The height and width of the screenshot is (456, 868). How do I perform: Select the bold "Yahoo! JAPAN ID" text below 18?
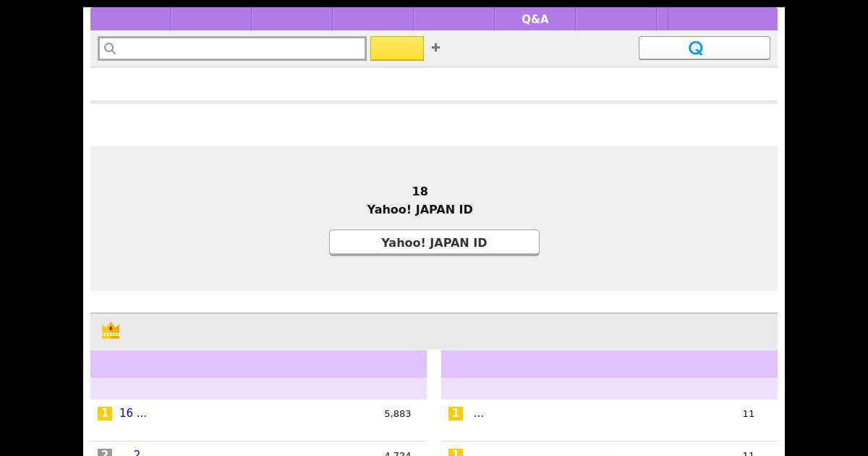[x=420, y=209]
